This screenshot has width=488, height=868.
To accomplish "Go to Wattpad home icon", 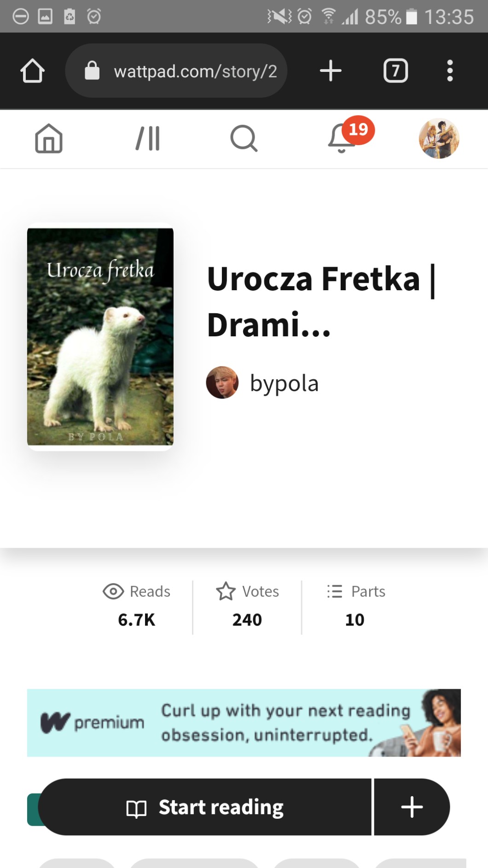I will 49,138.
